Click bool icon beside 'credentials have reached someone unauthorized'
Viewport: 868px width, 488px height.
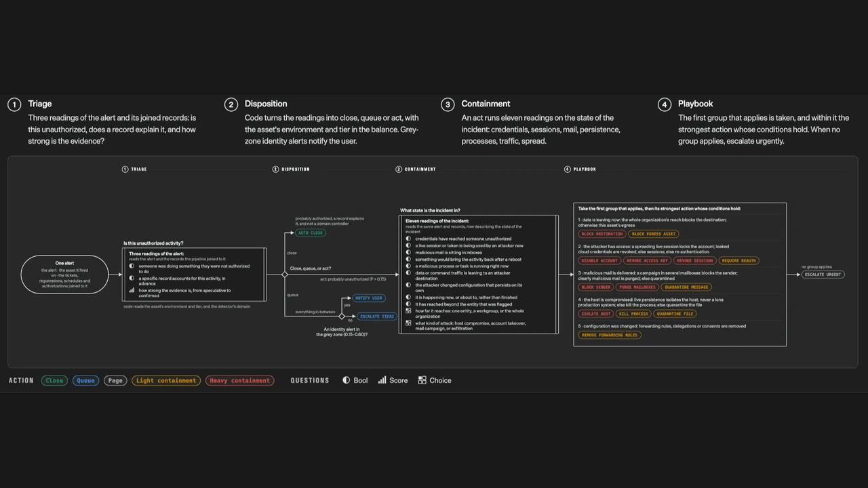pos(408,239)
